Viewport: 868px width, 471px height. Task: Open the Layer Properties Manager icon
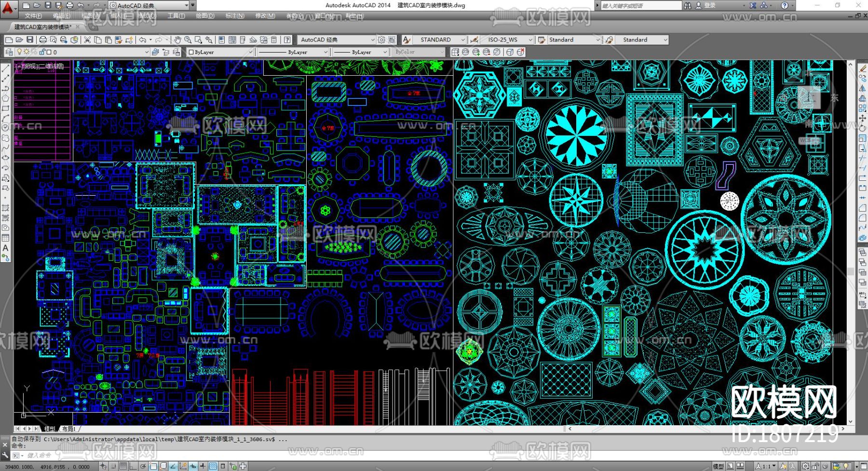click(x=9, y=52)
